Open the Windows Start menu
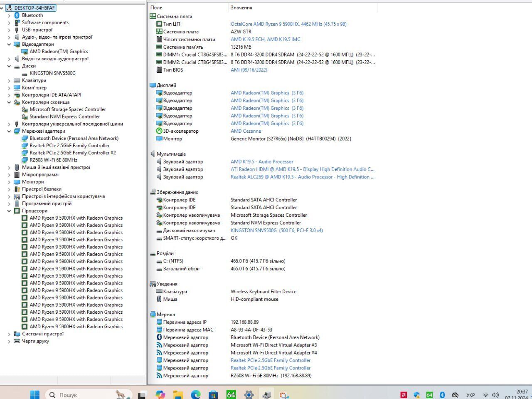This screenshot has height=399, width=532. coord(35,394)
